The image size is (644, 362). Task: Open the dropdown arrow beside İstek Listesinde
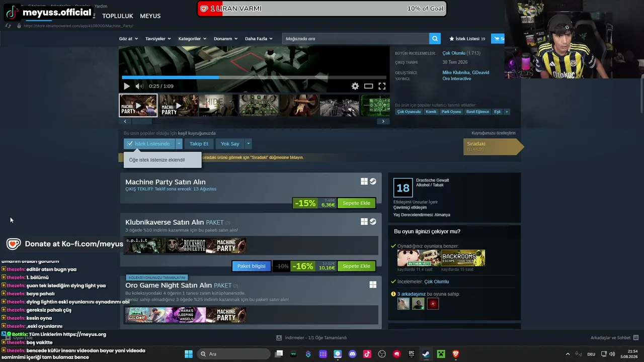(179, 144)
